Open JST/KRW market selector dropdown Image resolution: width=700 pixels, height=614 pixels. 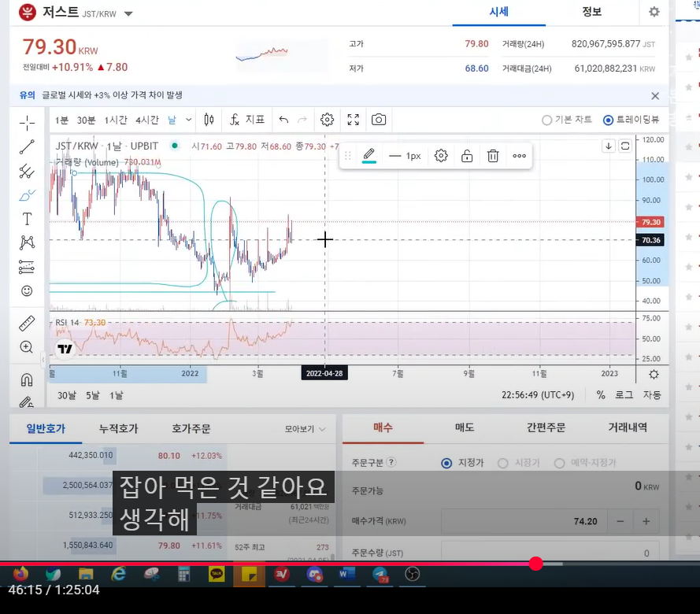[x=128, y=14]
